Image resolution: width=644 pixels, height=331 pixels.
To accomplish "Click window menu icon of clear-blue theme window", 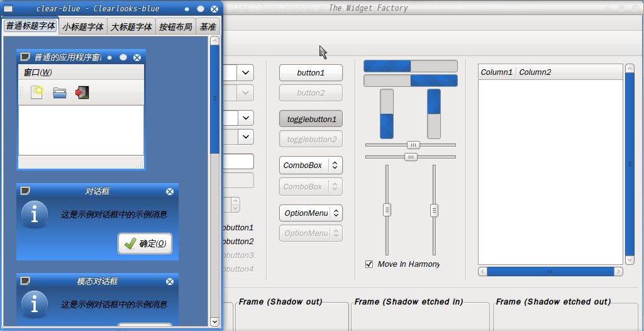I will (x=8, y=8).
